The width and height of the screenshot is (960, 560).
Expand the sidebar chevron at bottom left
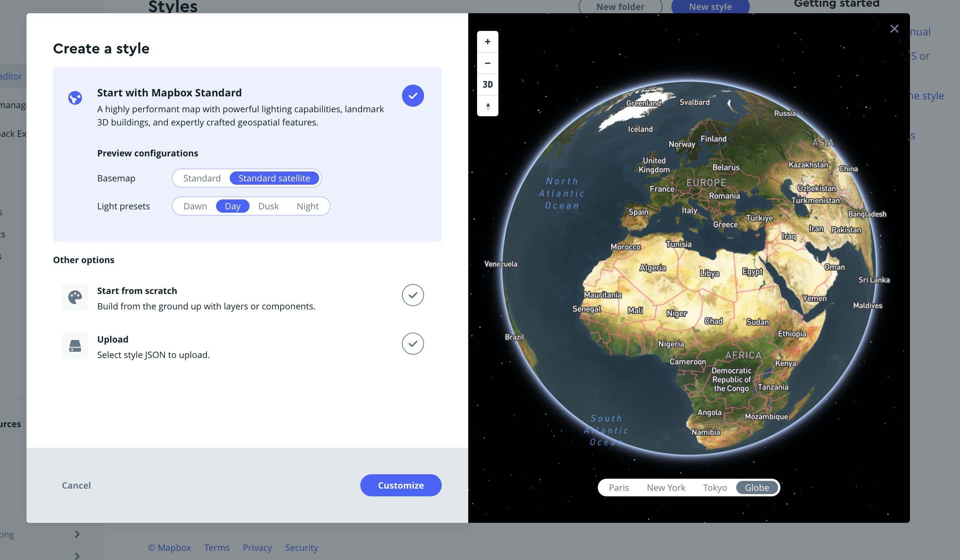point(77,534)
